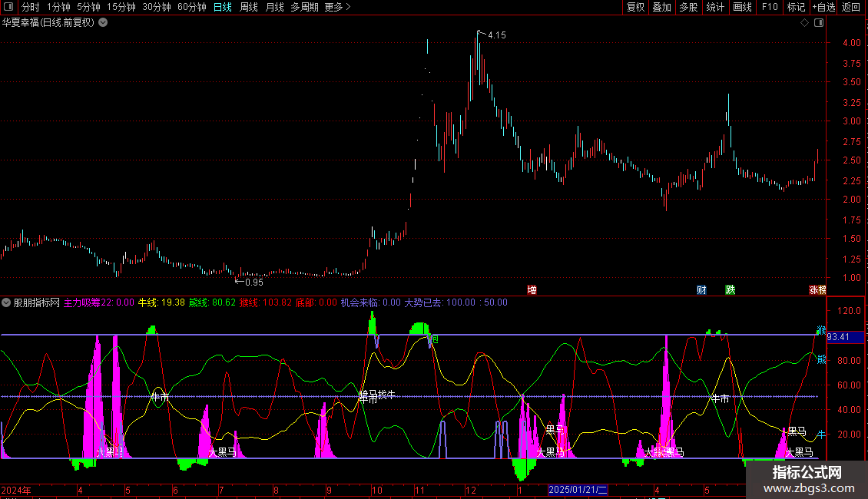The width and height of the screenshot is (868, 499).
Task: Click the highlighted 2025/01/21/二 date label
Action: pos(578,490)
